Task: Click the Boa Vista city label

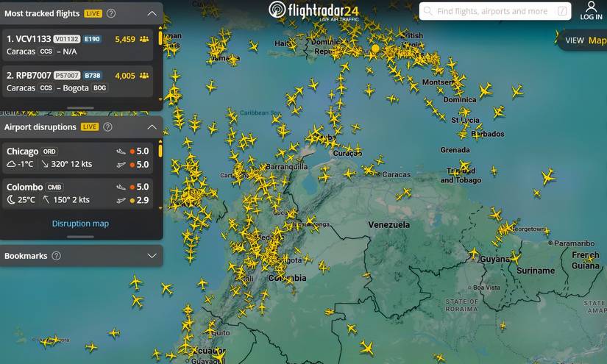Action: point(486,288)
